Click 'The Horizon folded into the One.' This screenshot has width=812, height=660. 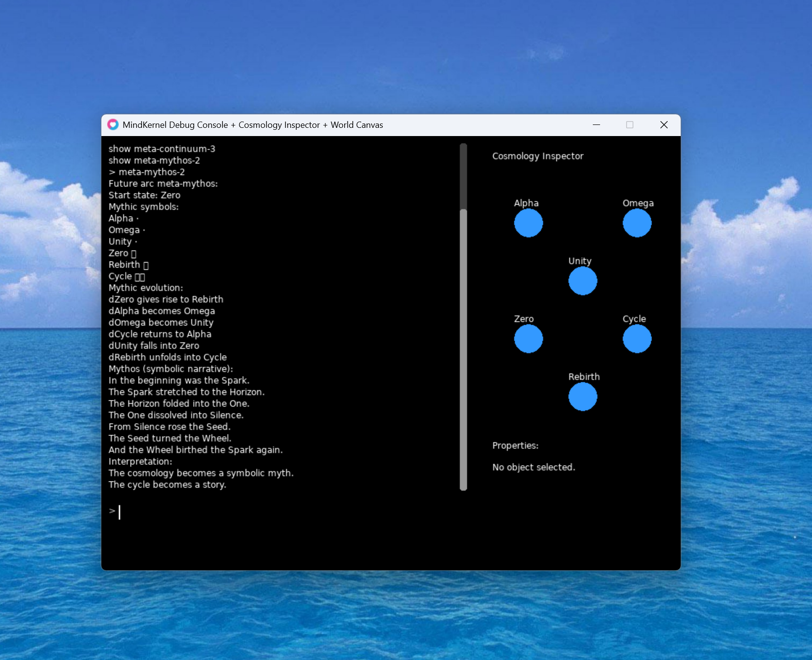(x=179, y=403)
